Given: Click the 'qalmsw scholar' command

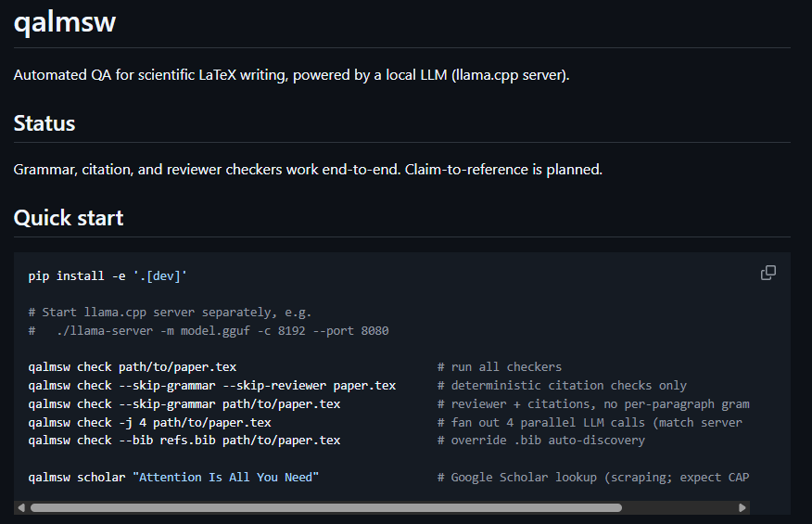Looking at the screenshot, I should (173, 478).
